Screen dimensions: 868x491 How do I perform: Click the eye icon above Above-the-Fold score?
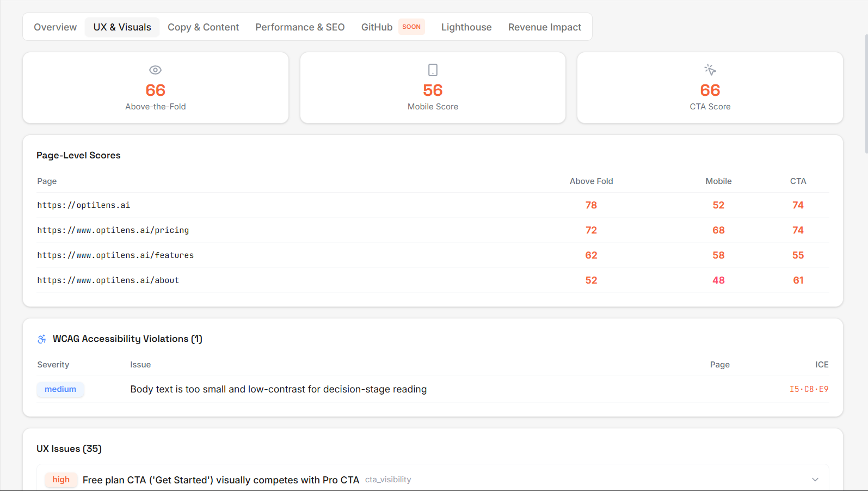(155, 70)
